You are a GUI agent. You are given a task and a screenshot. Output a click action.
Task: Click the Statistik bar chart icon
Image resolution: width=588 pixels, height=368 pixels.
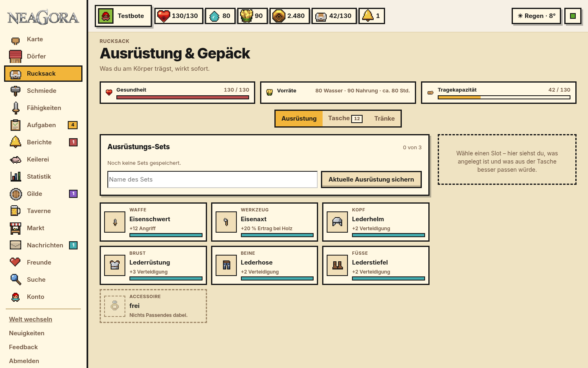pyautogui.click(x=16, y=177)
